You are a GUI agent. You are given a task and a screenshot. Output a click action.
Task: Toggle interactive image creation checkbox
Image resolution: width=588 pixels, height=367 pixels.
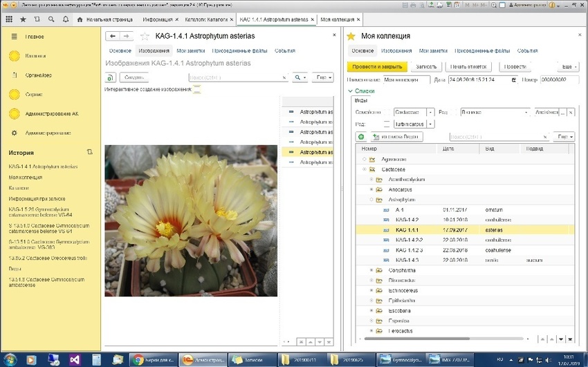click(x=196, y=89)
